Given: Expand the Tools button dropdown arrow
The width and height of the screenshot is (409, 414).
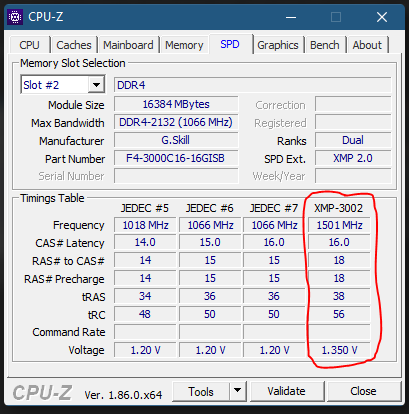Looking at the screenshot, I should 237,391.
